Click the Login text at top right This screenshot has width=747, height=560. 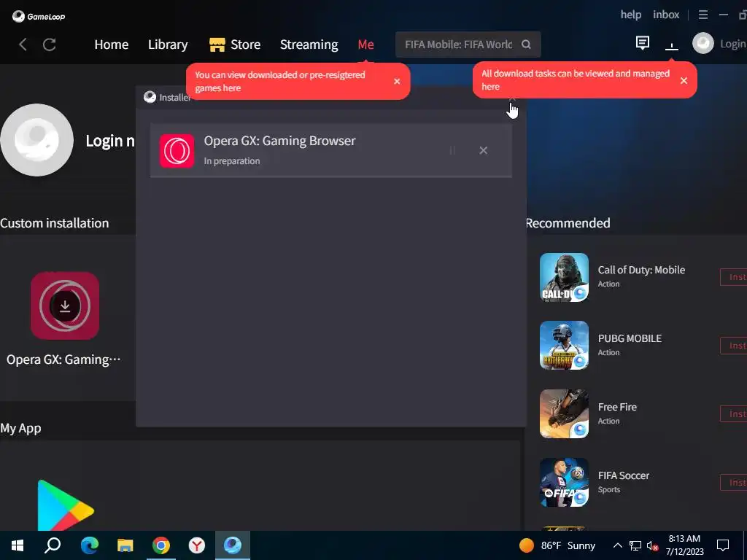(x=732, y=44)
